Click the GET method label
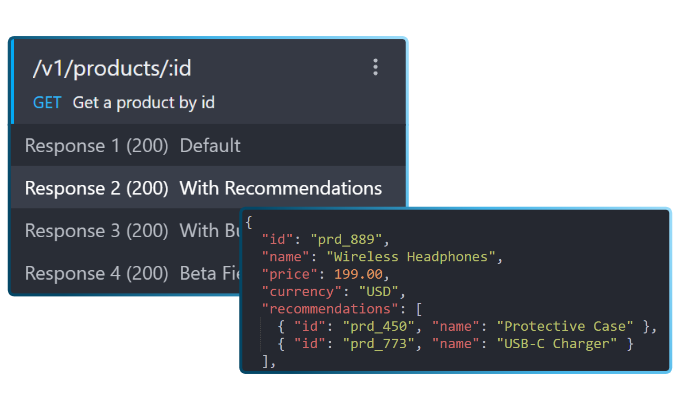Image resolution: width=680 pixels, height=410 pixels. point(47,102)
